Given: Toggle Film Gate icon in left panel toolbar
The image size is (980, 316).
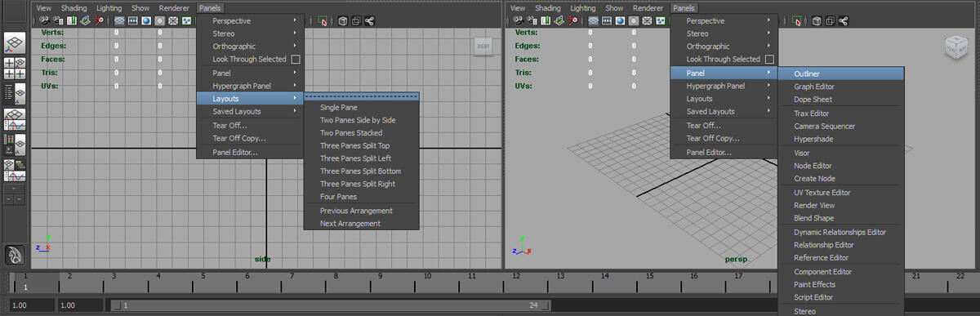Looking at the screenshot, I should tap(132, 20).
